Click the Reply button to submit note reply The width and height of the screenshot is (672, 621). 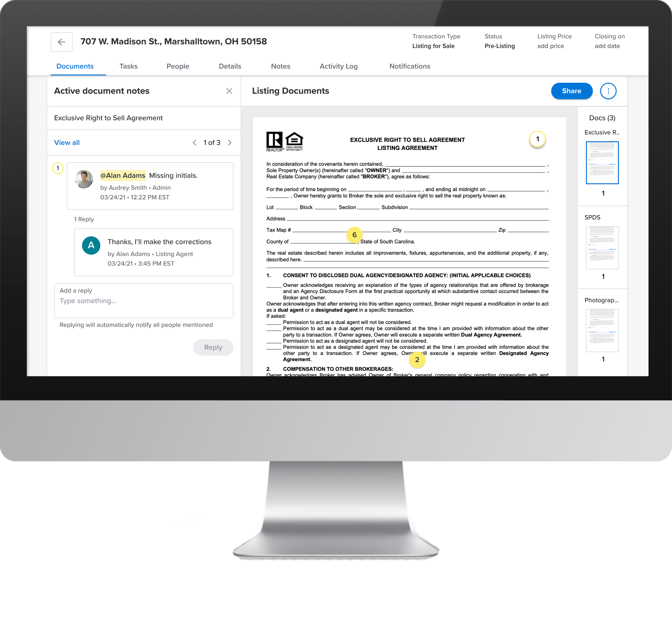212,347
